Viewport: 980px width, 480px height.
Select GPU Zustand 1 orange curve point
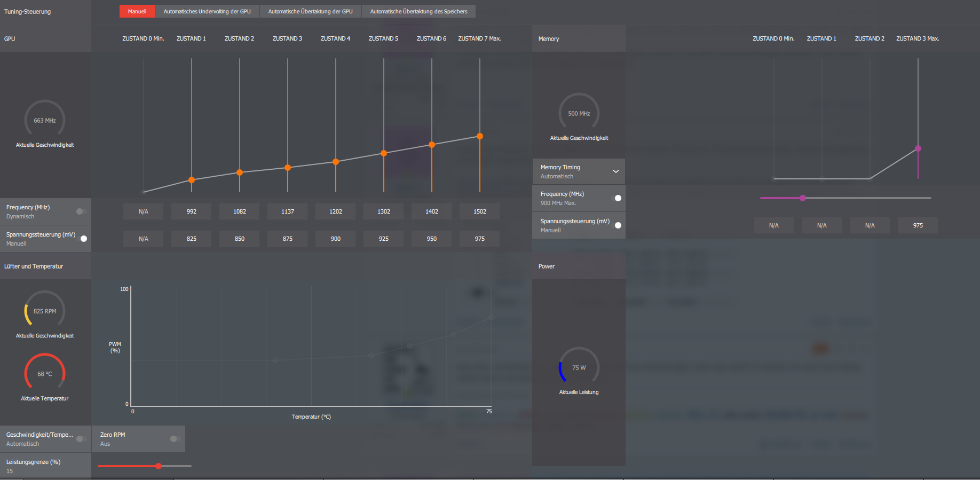click(x=192, y=180)
